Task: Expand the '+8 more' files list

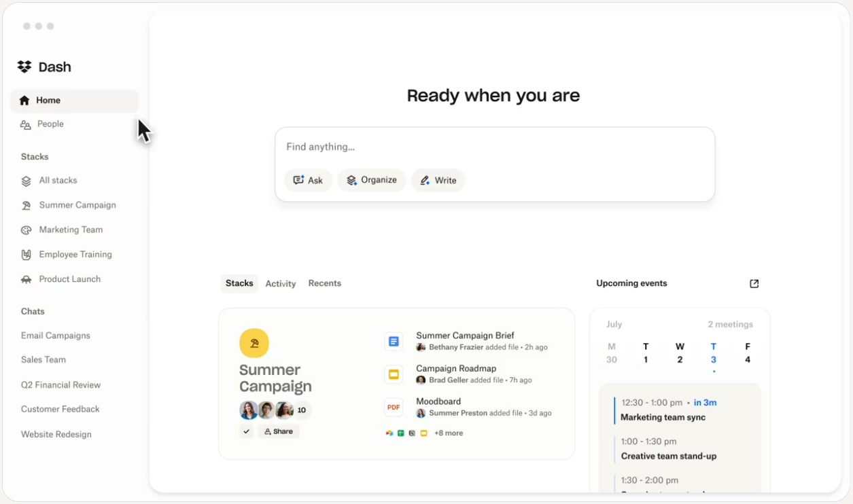Action: coord(449,433)
